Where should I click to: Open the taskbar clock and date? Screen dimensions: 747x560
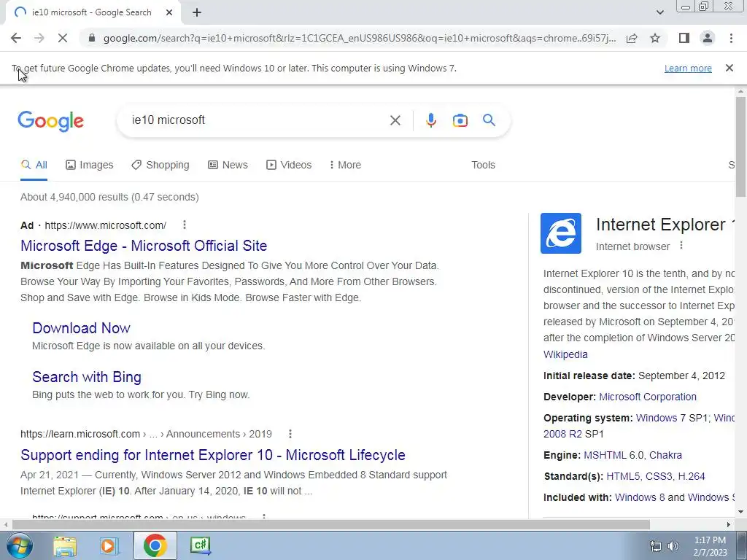tap(710, 546)
